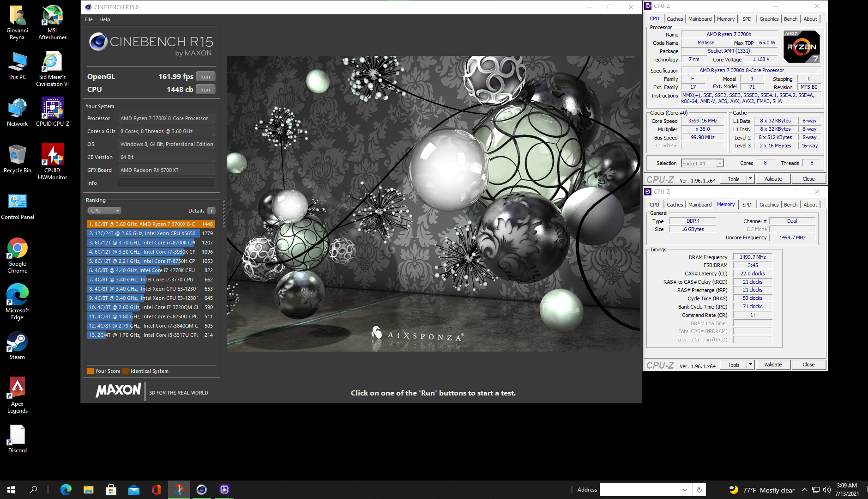Open Graphics tab in top CPU-Z window
The image size is (868, 499).
pos(769,19)
